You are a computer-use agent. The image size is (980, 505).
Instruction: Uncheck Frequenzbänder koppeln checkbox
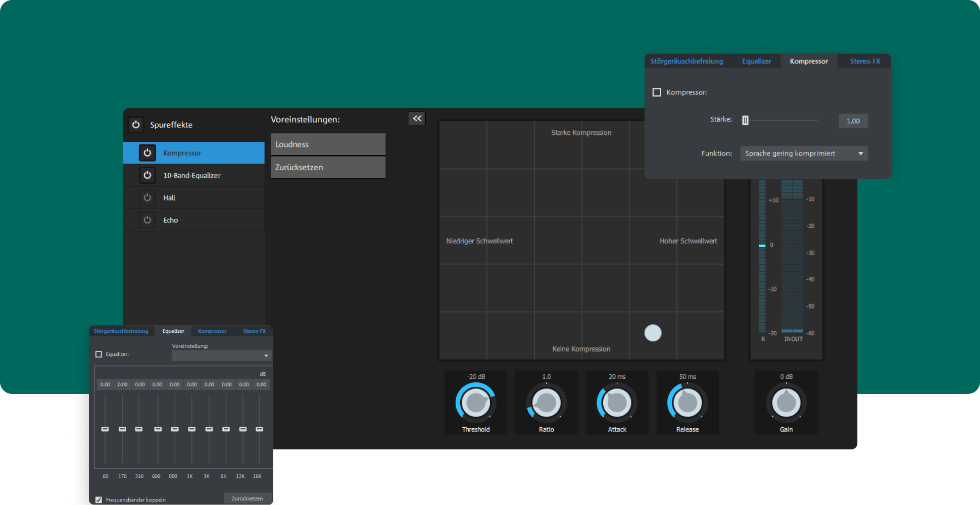[x=99, y=499]
